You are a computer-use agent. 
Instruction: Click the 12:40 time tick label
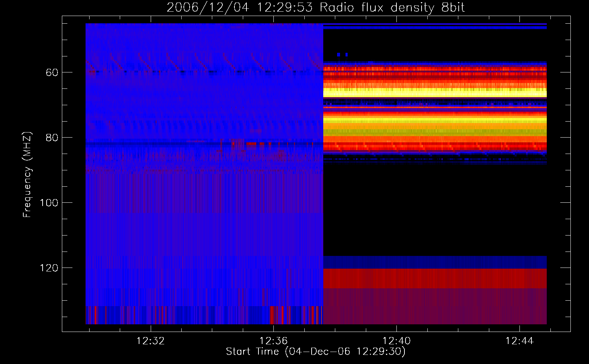396,341
